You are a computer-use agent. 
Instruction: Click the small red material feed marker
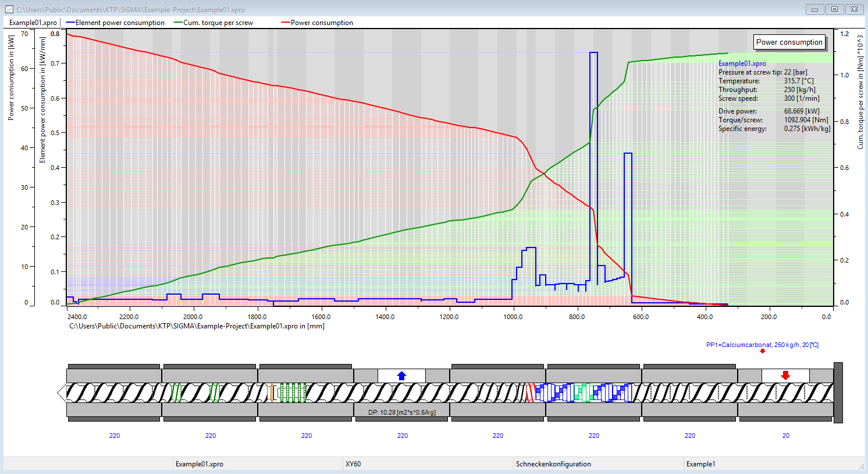tap(763, 351)
